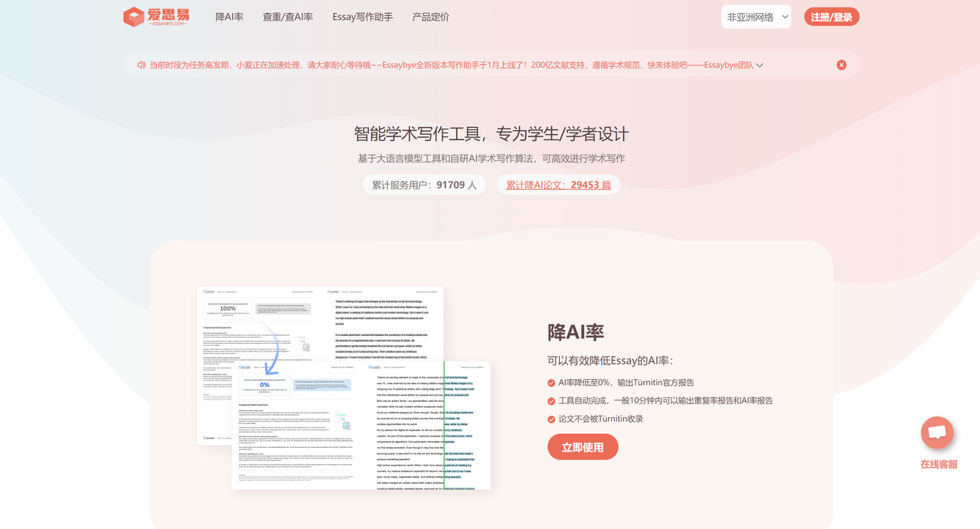Click check icon beside 论文不会被Turnitin收录

coord(551,420)
